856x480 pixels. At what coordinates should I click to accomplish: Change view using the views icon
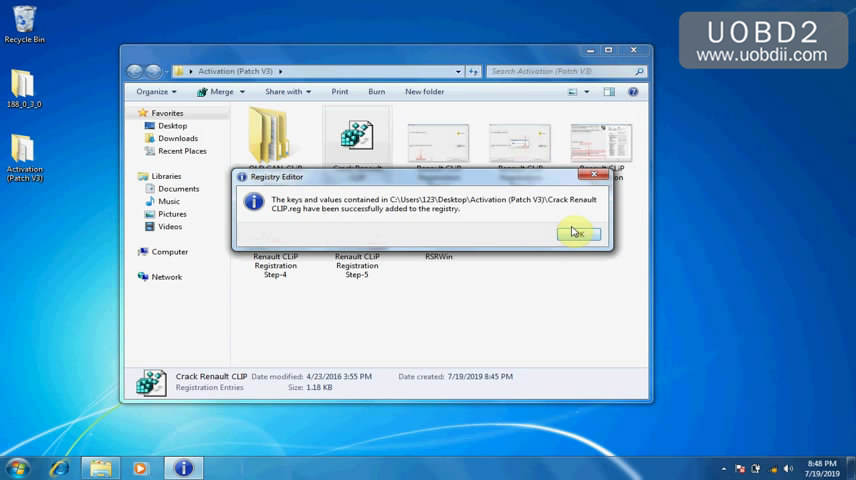(573, 92)
